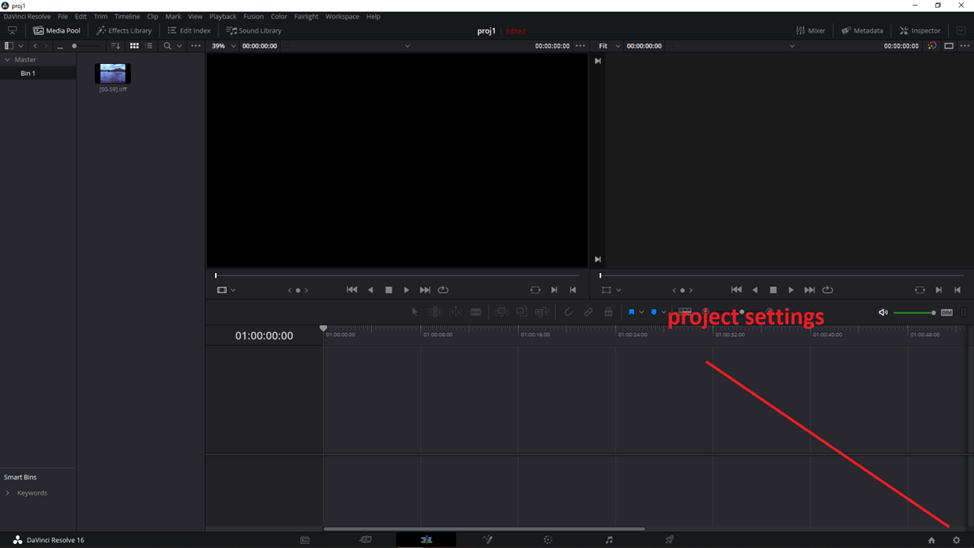Switch media pool to thumbnail view

[134, 46]
